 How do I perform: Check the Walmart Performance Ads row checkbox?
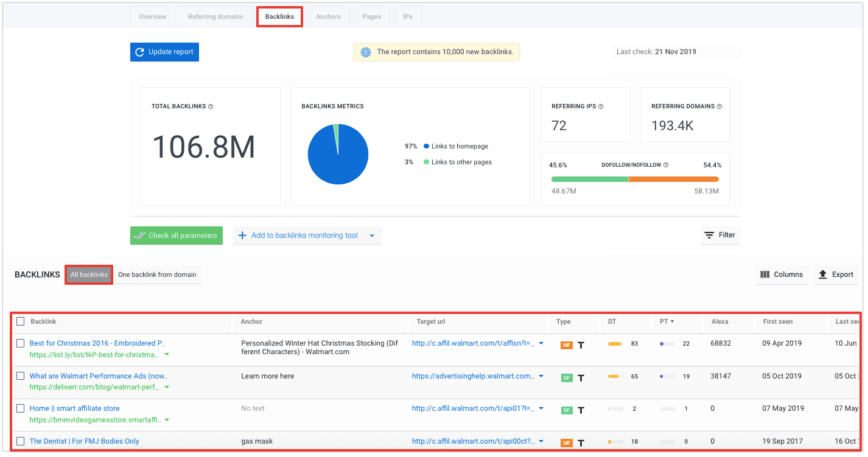(21, 376)
